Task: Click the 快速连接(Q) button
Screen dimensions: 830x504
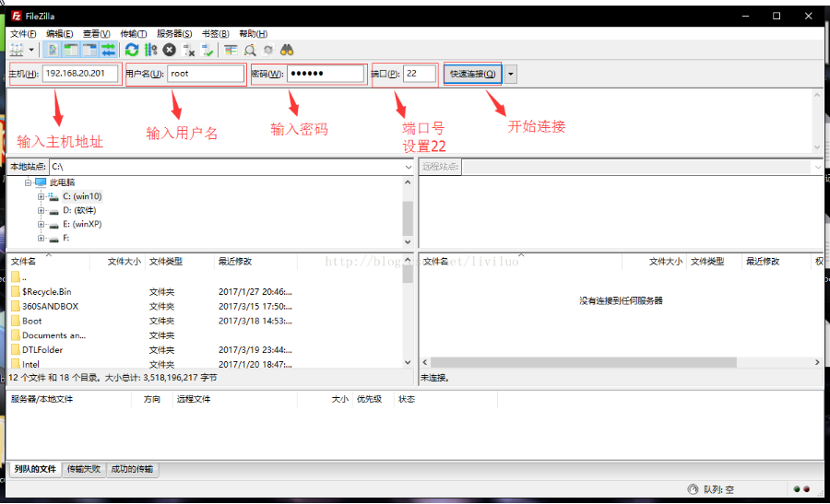Action: pos(473,74)
